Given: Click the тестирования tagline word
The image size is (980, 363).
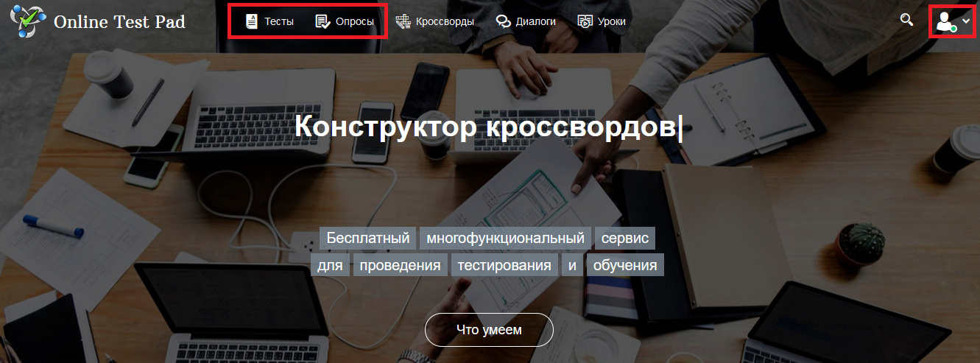Looking at the screenshot, I should click(504, 265).
